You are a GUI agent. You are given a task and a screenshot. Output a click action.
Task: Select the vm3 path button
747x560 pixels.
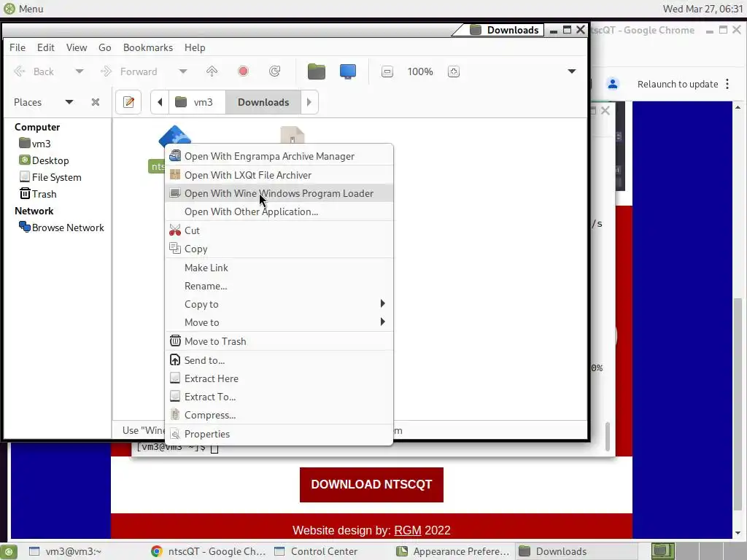tap(197, 102)
